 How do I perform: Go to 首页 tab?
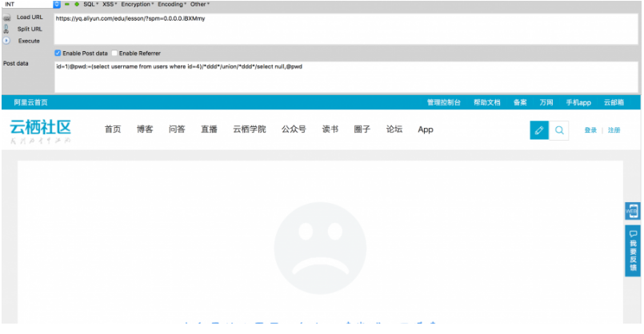point(113,129)
